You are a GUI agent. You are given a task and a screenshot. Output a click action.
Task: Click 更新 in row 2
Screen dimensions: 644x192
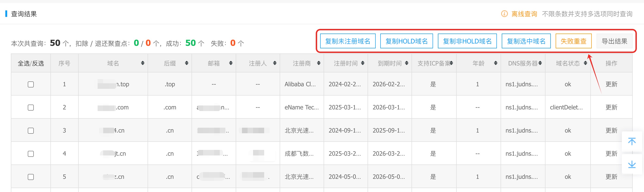pyautogui.click(x=611, y=108)
